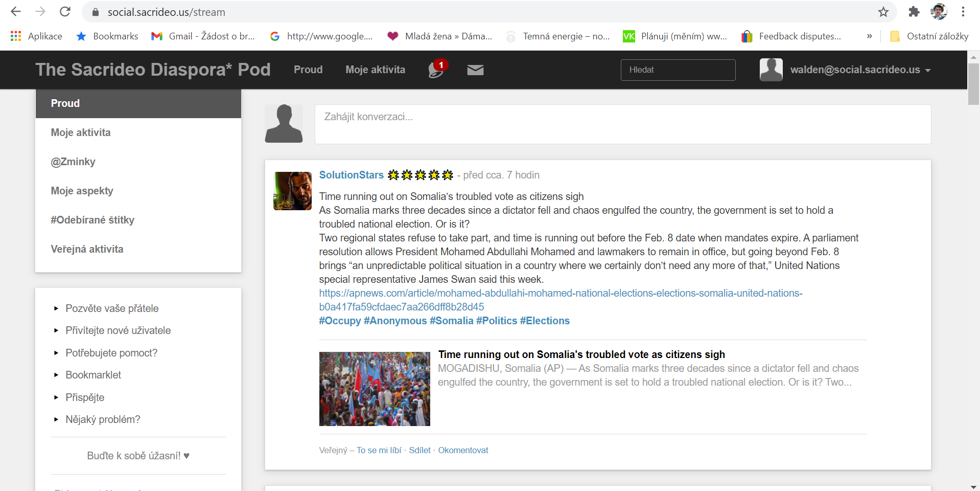Click the SolutionStars profile avatar

[x=292, y=191]
